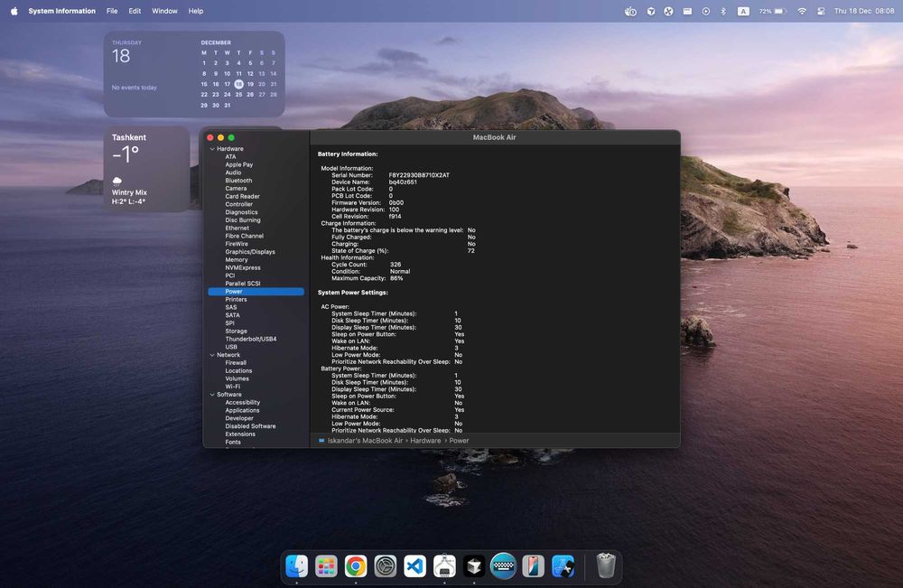Screen dimensions: 903x588
Task: Open the System Information app menu
Action: point(61,11)
